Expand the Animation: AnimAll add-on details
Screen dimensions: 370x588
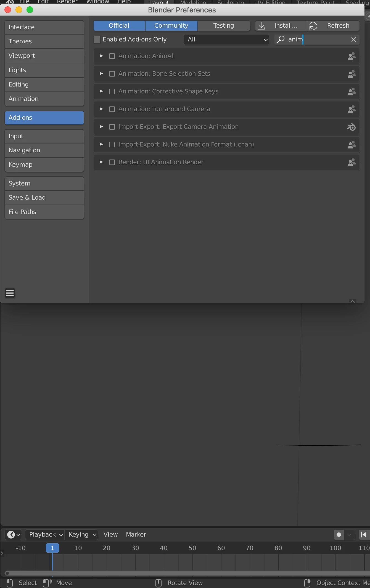pyautogui.click(x=101, y=56)
